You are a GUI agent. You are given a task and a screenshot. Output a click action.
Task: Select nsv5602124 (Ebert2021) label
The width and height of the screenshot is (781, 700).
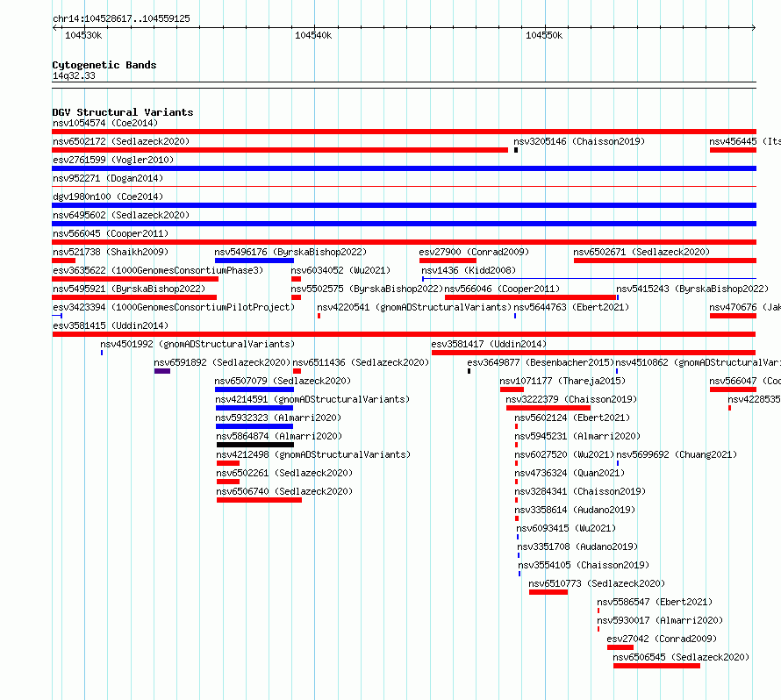[x=572, y=418]
